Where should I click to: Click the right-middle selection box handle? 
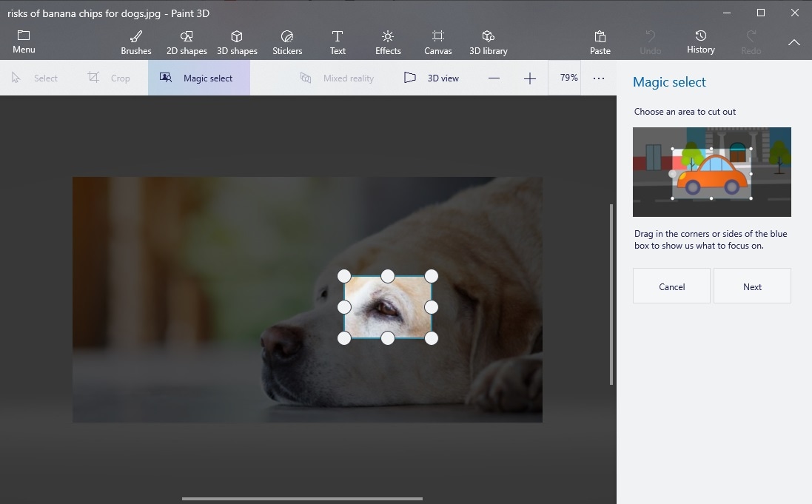432,307
